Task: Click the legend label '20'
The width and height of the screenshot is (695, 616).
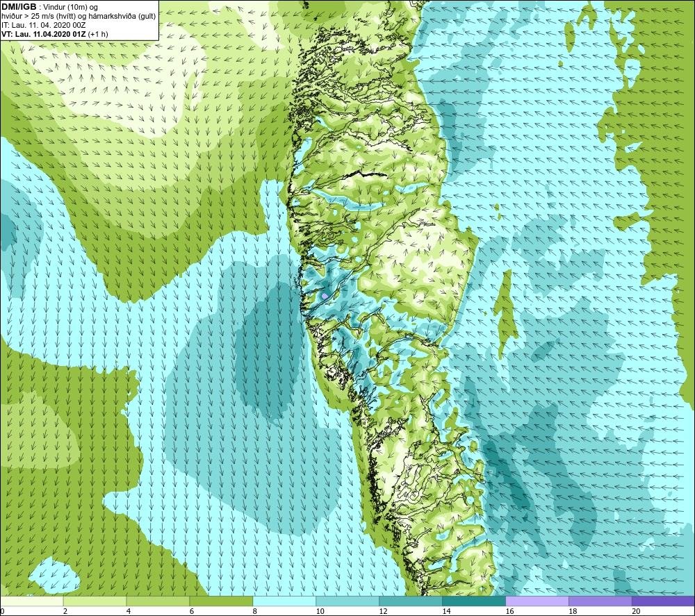Action: (636, 611)
